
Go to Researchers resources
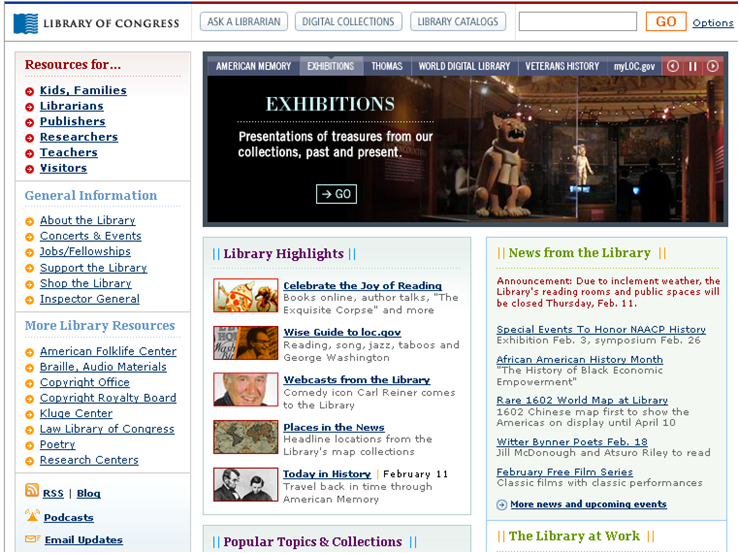click(79, 137)
